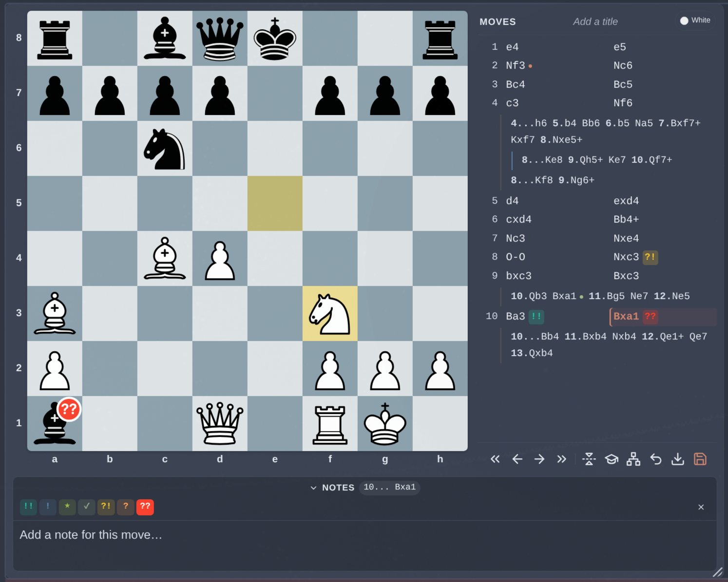The width and height of the screenshot is (728, 582).
Task: Toggle the single ? mistake annotation
Action: pos(126,507)
